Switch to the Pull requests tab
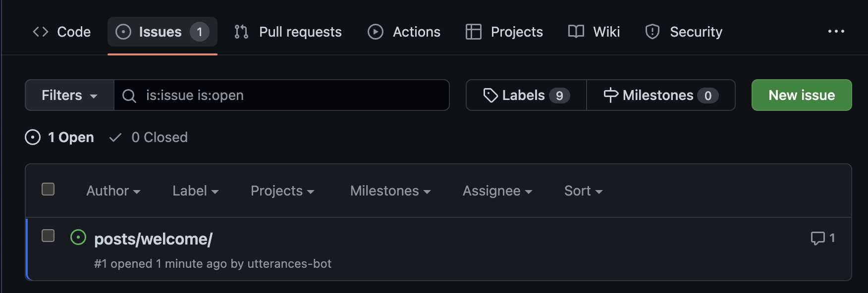 (x=288, y=32)
